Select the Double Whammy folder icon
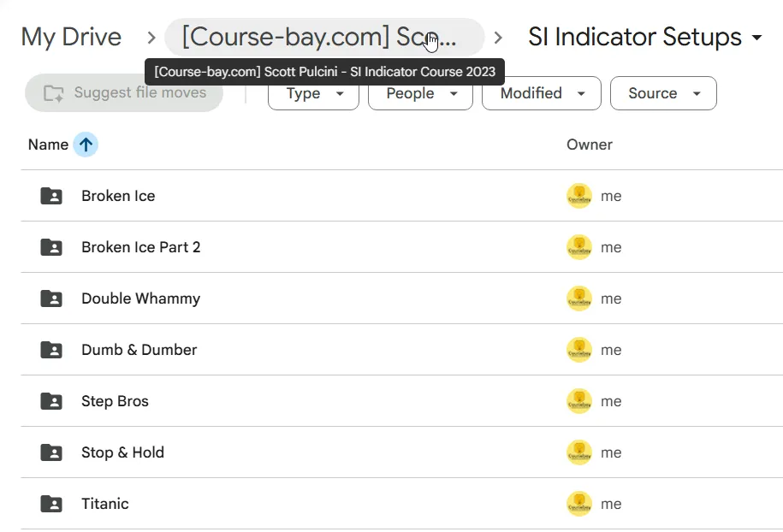 pyautogui.click(x=51, y=299)
